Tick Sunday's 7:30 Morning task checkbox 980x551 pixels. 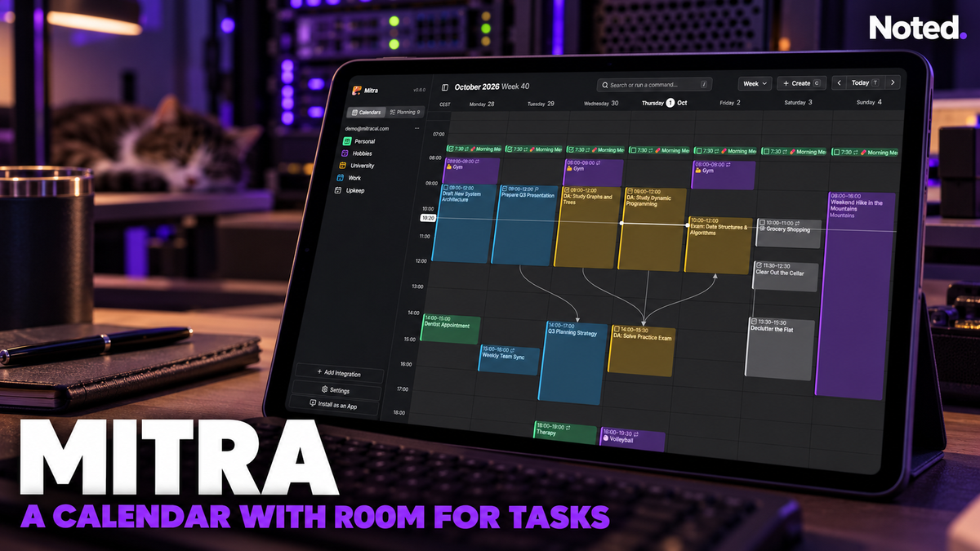pos(836,152)
